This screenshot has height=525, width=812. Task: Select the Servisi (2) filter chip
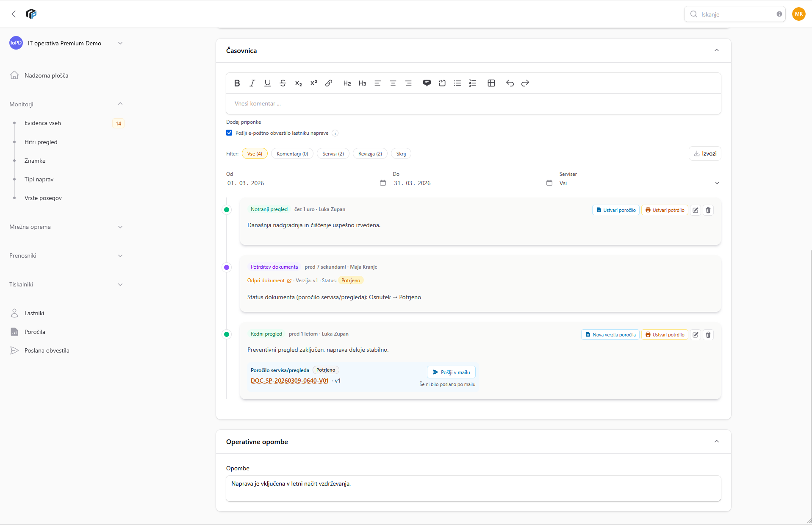click(333, 154)
